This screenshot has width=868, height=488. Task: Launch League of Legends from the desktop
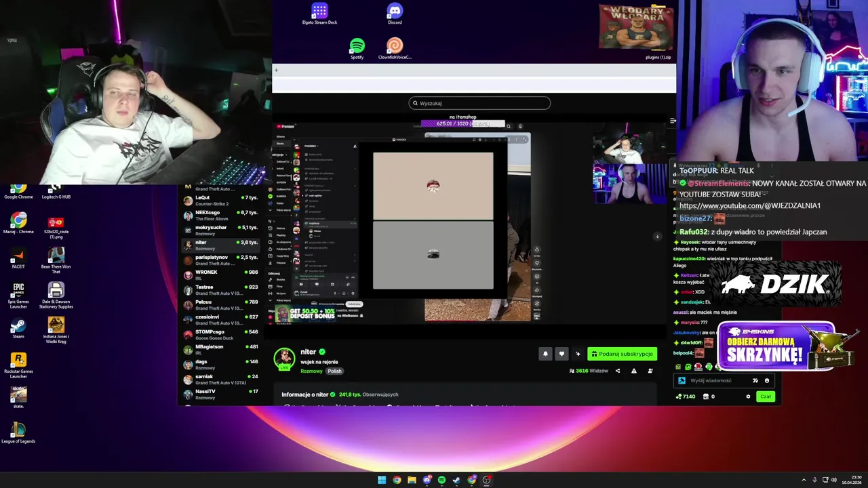[x=18, y=432]
